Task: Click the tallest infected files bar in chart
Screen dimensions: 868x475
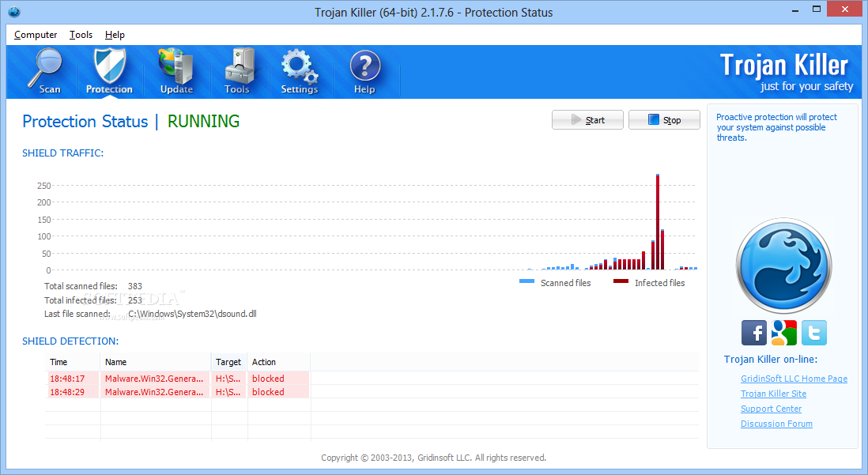Action: pos(658,222)
